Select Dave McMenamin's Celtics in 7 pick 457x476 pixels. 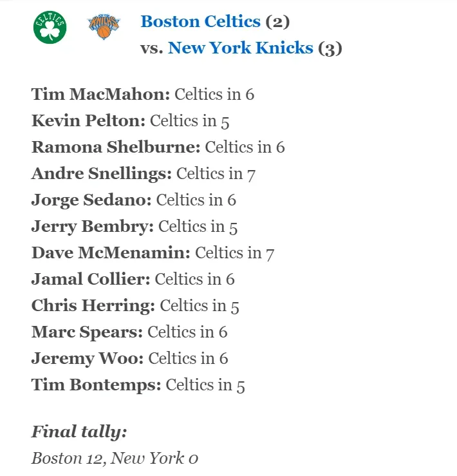pos(234,252)
